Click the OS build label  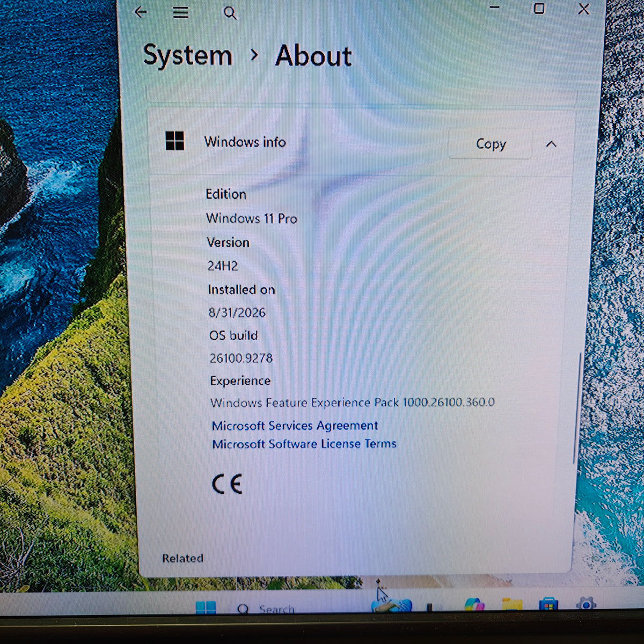pyautogui.click(x=233, y=335)
